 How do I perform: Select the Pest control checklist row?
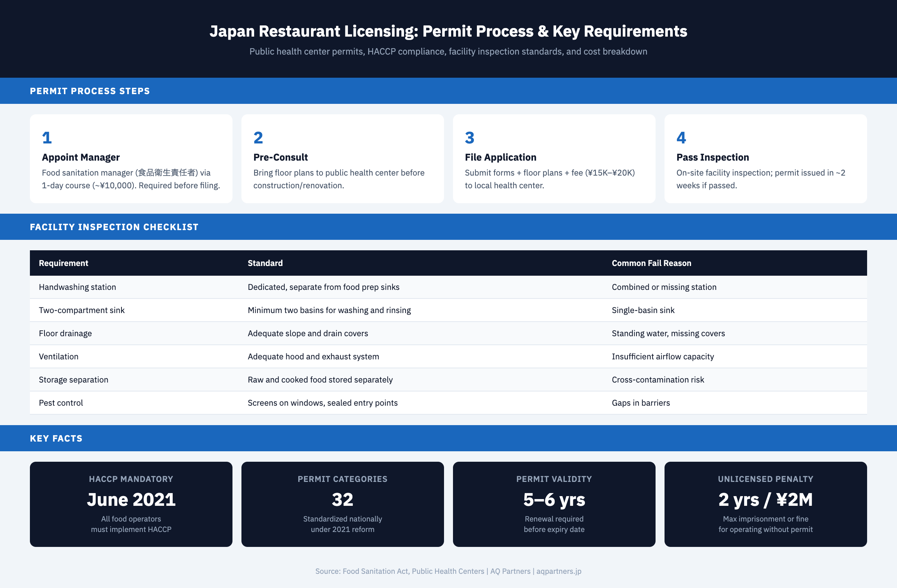449,402
